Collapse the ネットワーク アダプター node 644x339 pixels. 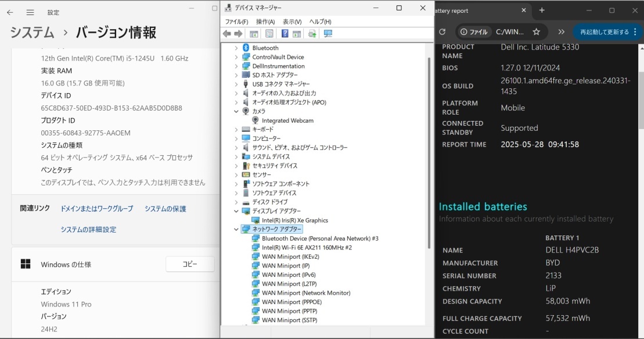click(x=236, y=229)
